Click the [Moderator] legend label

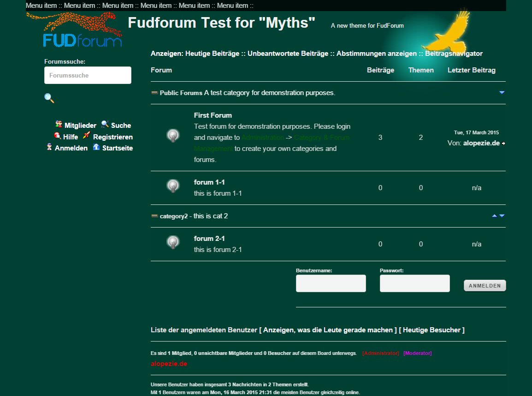pos(417,353)
